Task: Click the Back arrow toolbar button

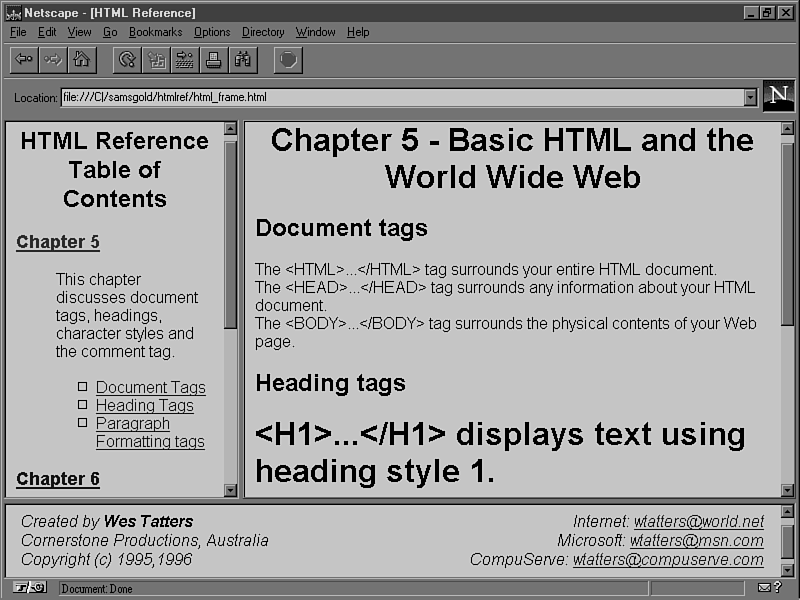Action: coord(24,60)
